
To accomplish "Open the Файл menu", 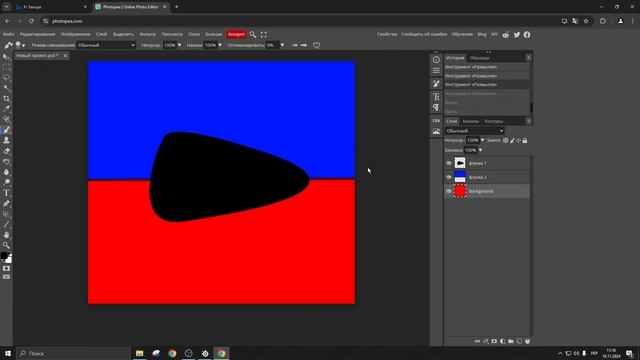I will click(x=9, y=35).
